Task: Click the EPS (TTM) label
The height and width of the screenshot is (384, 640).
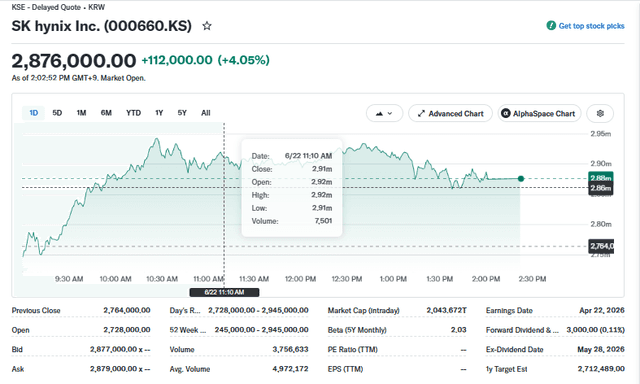Action: 345,369
